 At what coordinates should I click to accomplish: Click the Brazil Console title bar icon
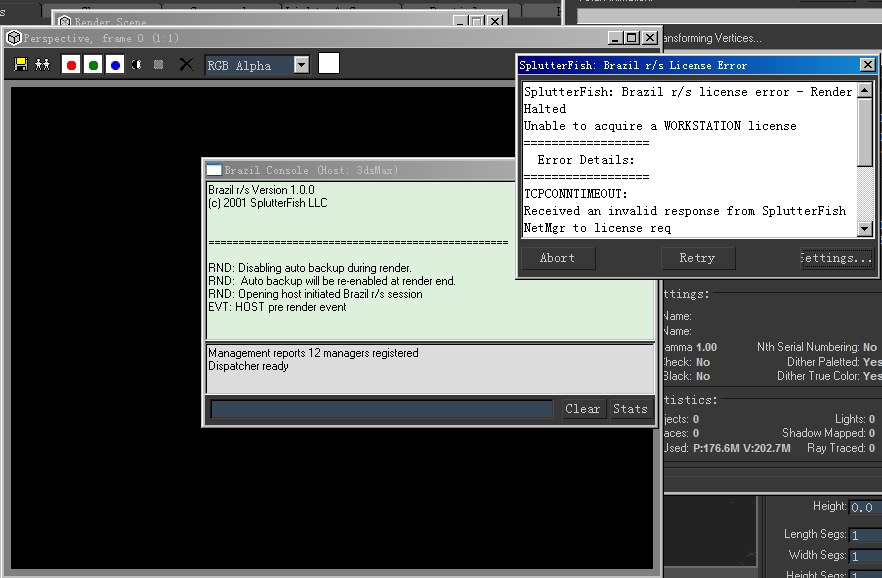tap(214, 170)
